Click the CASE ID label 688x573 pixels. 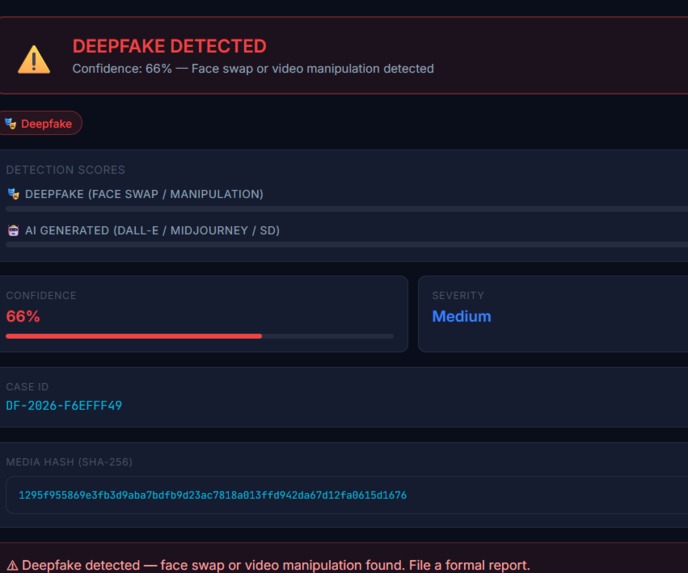coord(27,387)
